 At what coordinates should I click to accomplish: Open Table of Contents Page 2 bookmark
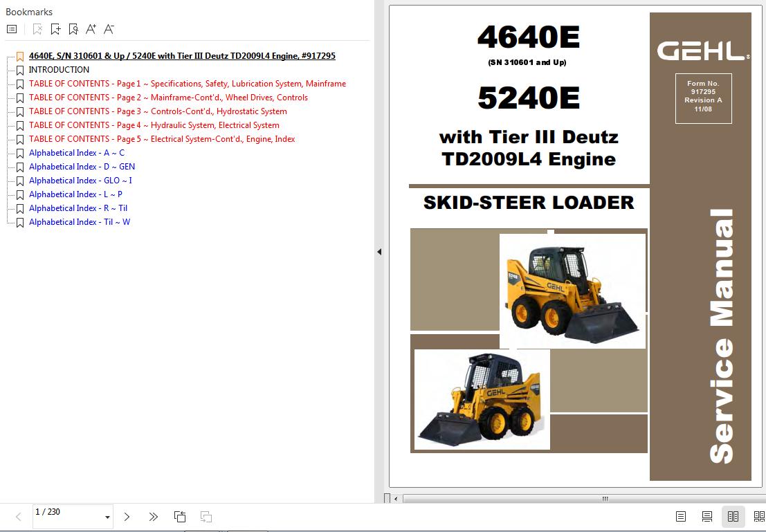coord(168,98)
